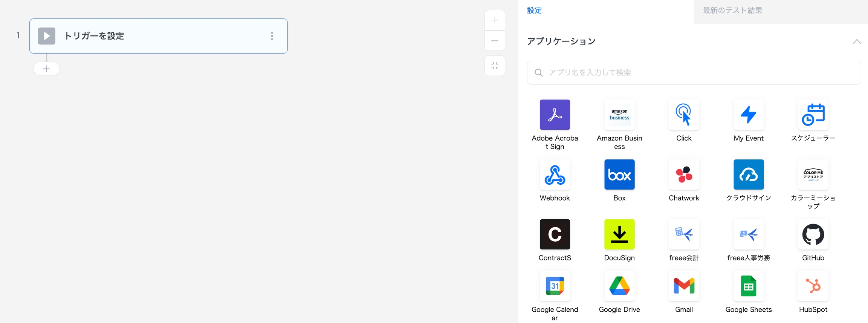
Task: Select the Box app icon
Action: tap(619, 175)
